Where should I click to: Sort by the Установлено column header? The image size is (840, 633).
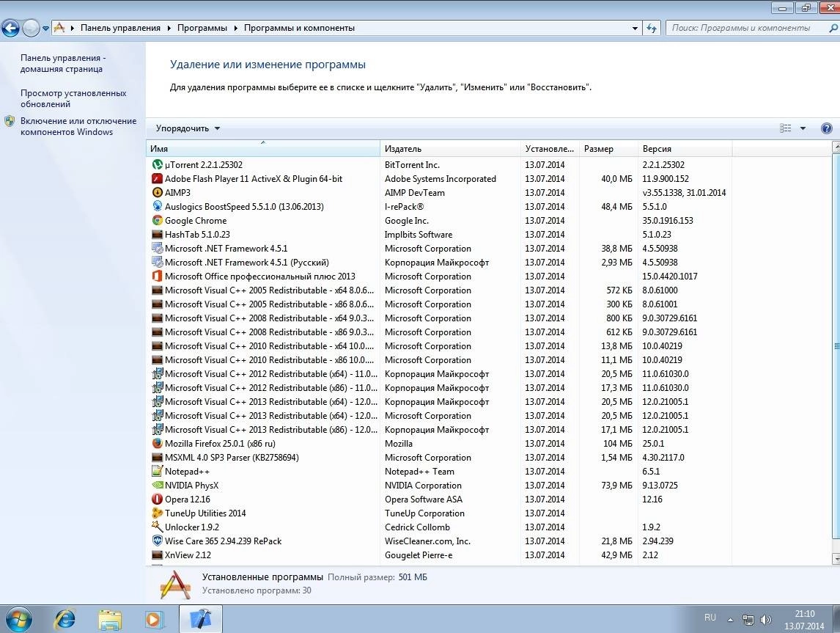pos(550,148)
